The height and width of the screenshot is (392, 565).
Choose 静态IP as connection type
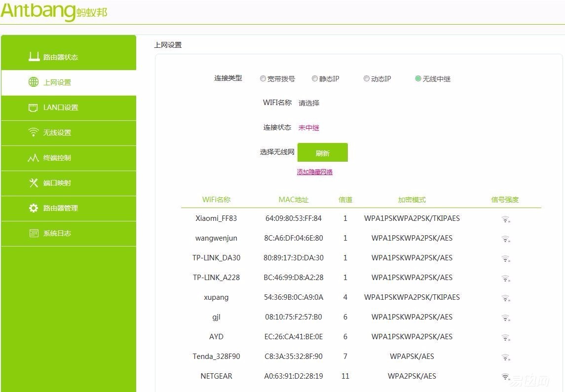click(x=315, y=78)
